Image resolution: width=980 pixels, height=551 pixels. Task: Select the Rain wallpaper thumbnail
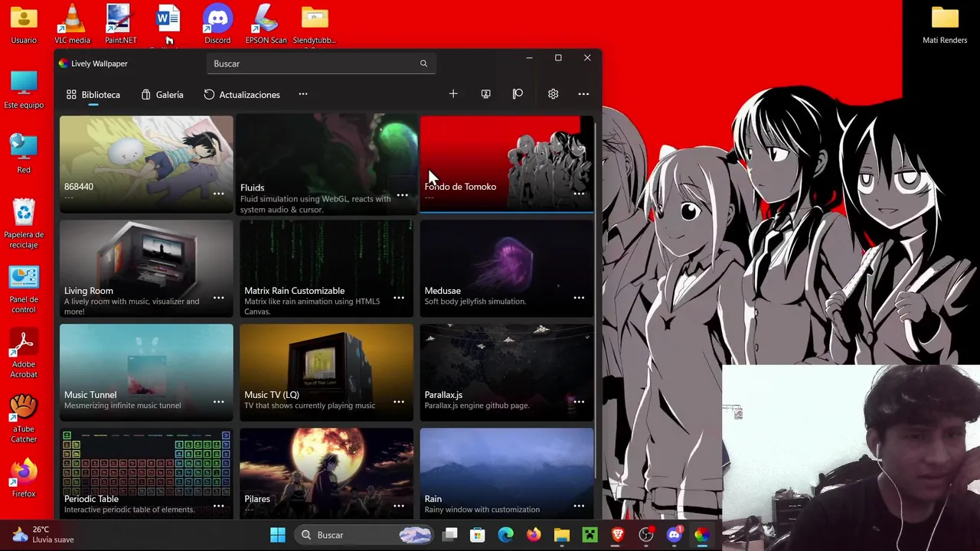pos(507,473)
